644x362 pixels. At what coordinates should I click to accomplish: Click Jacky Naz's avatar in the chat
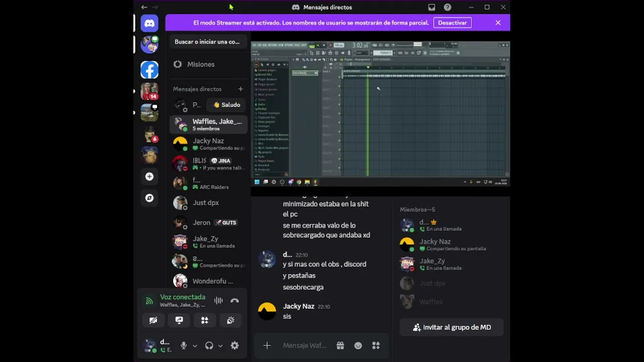tap(267, 311)
